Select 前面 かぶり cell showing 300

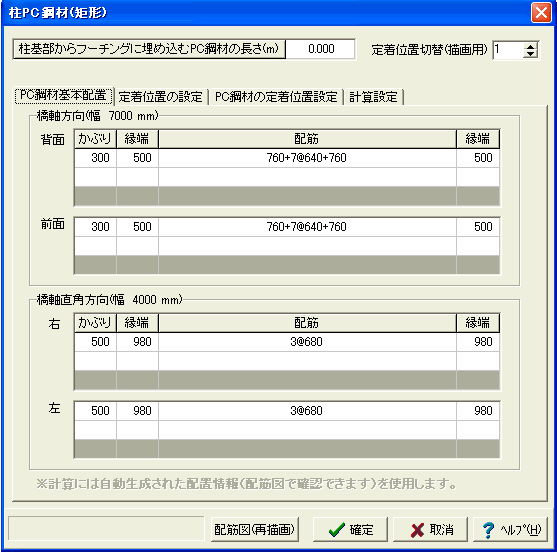[x=95, y=227]
